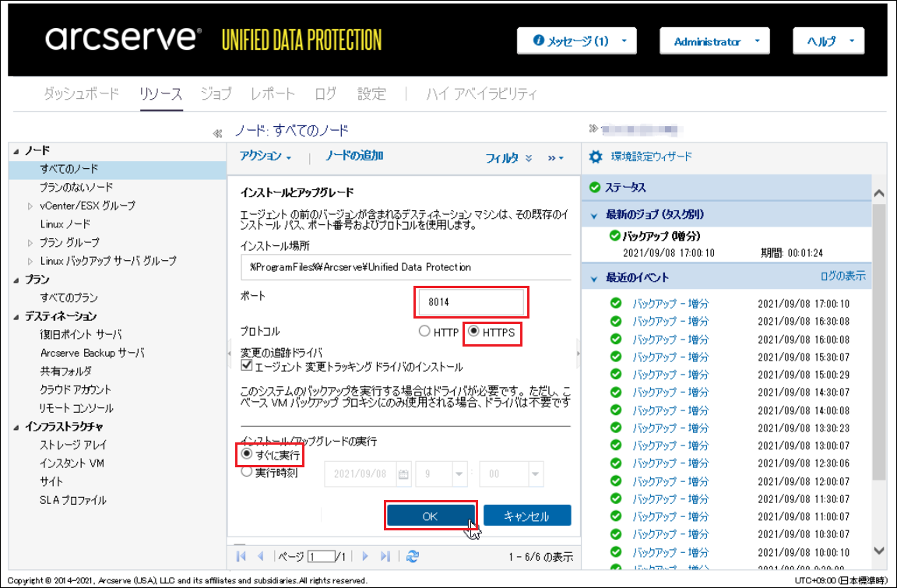Select 実行時刻 scheduled time option
Image resolution: width=897 pixels, height=588 pixels.
click(247, 472)
